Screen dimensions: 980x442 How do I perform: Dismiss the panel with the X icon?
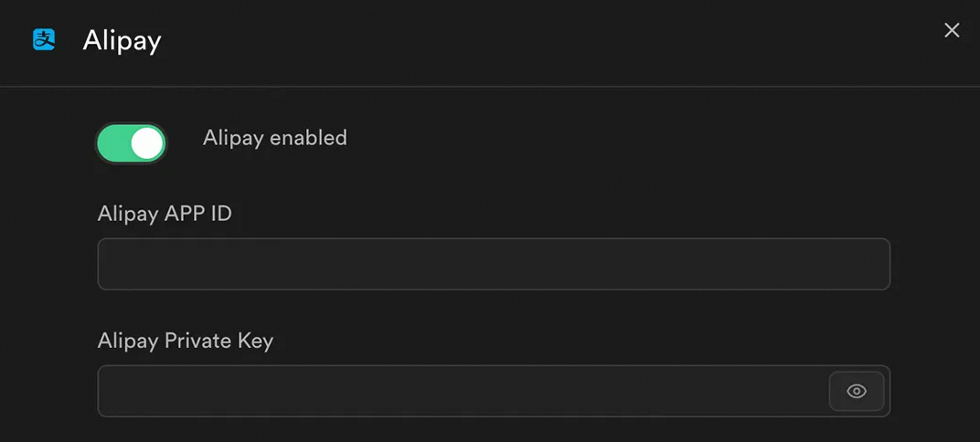952,30
